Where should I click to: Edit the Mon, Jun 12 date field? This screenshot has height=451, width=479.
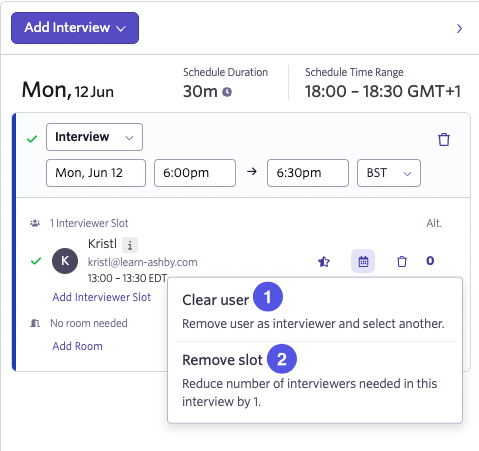click(x=96, y=173)
